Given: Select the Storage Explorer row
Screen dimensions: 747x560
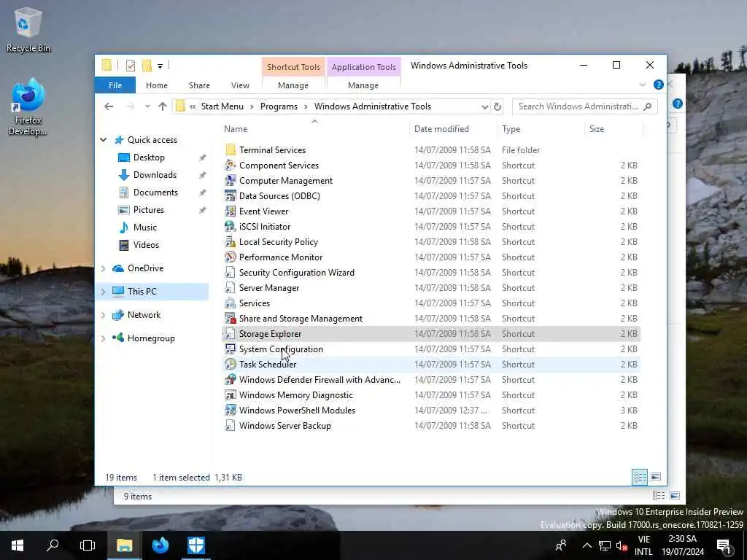Looking at the screenshot, I should (431, 334).
